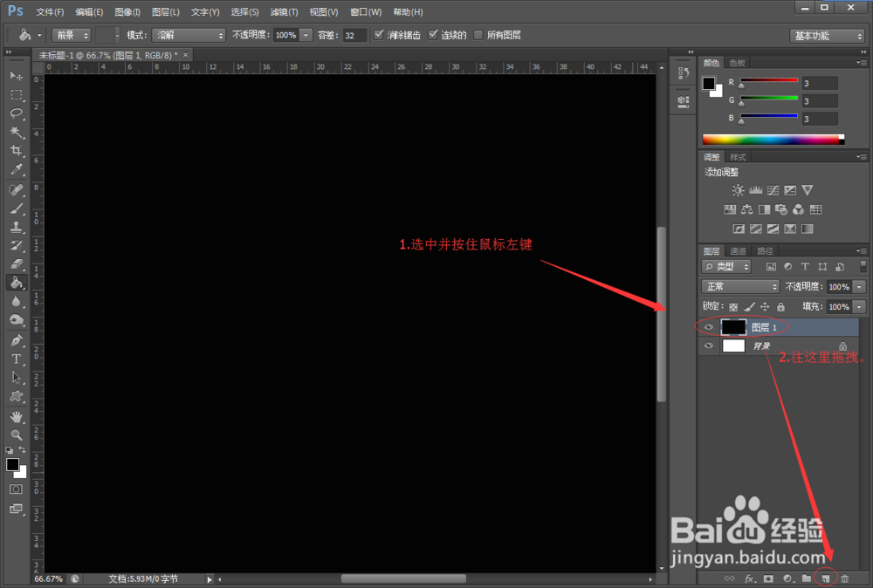This screenshot has width=873, height=588.
Task: Click the Add layer style fx icon
Action: click(751, 578)
